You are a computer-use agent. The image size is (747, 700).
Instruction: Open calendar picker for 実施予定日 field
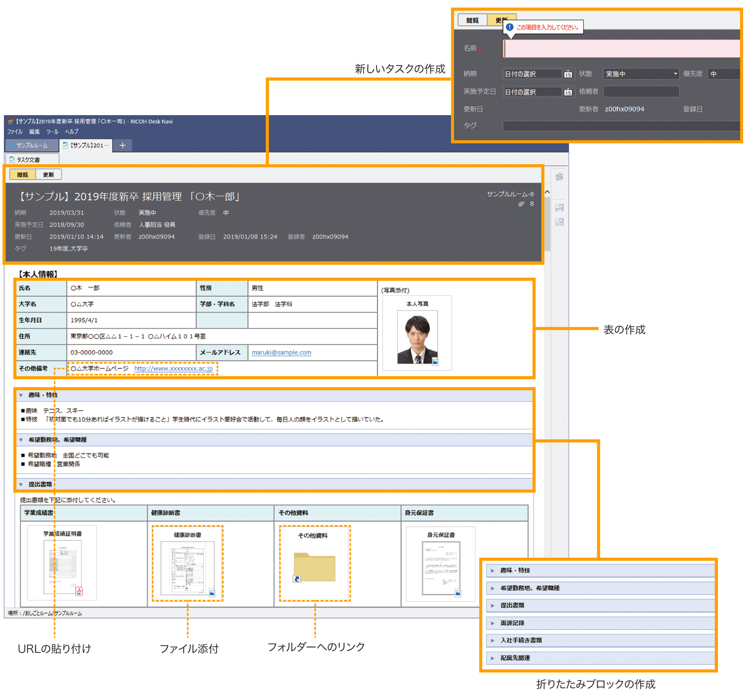(x=568, y=92)
